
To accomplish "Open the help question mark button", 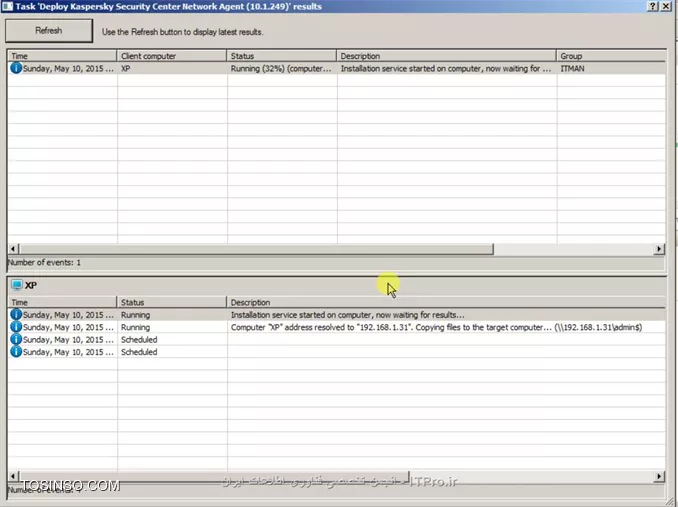I will click(653, 6).
